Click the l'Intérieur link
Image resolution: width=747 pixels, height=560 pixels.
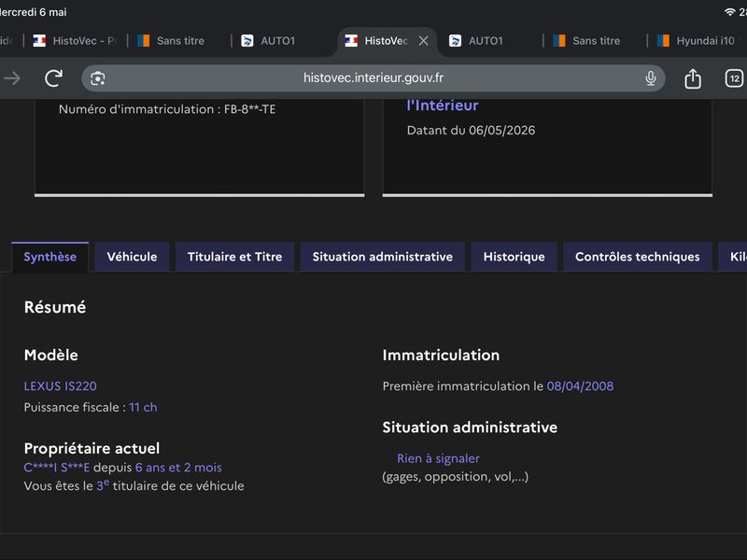point(442,105)
